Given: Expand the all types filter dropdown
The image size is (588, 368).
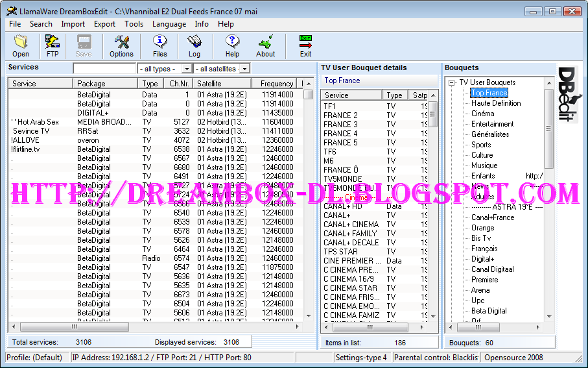Looking at the screenshot, I should [x=186, y=69].
